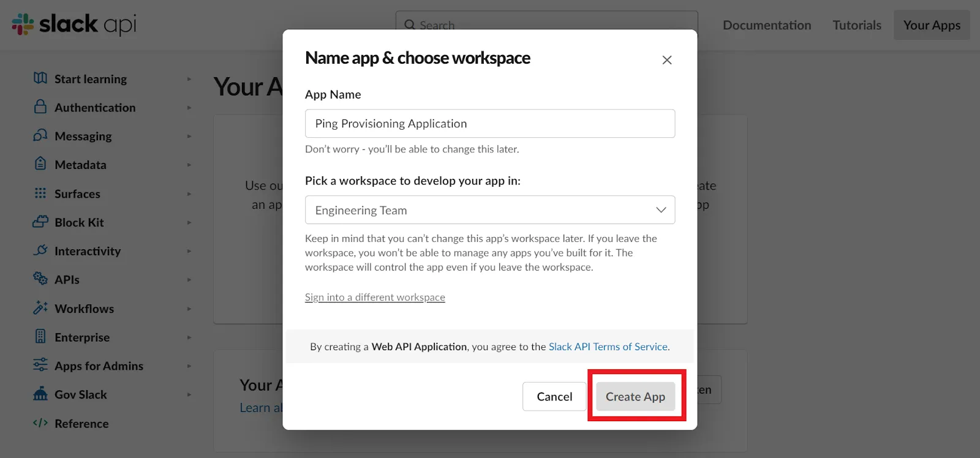
Task: Click the Block Kit icon
Action: (40, 222)
